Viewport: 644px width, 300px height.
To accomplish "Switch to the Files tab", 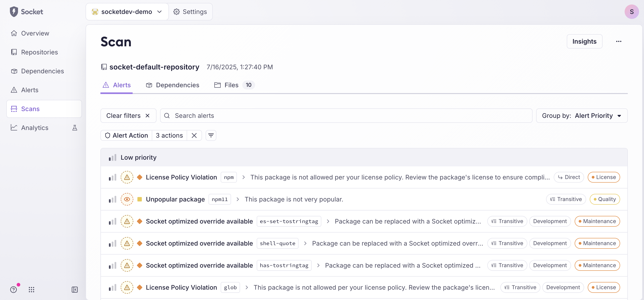I will 231,85.
